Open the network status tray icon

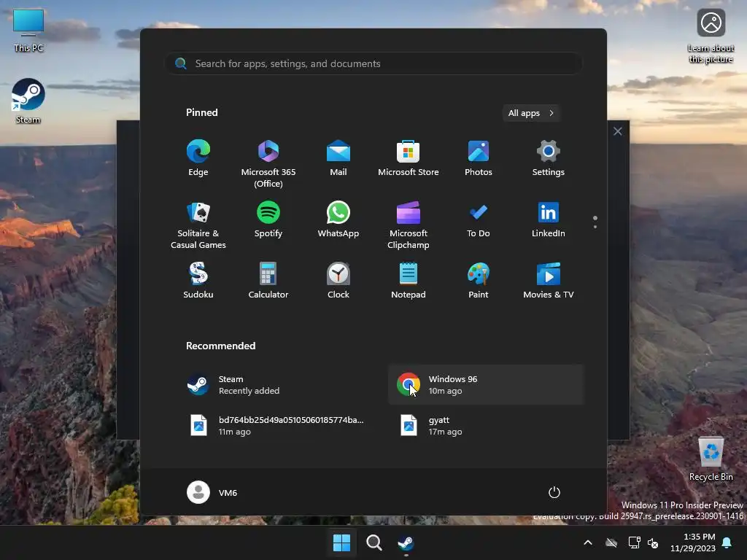(x=634, y=542)
